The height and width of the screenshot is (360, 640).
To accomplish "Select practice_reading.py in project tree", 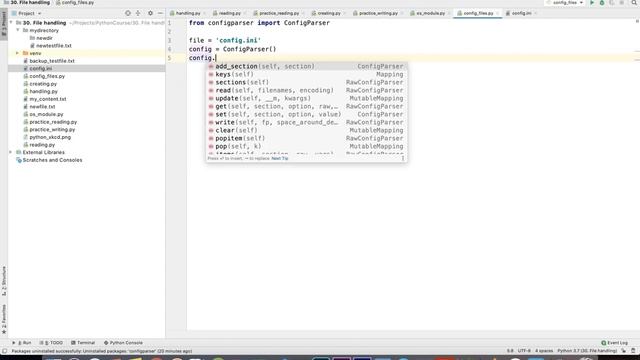I will coord(53,122).
